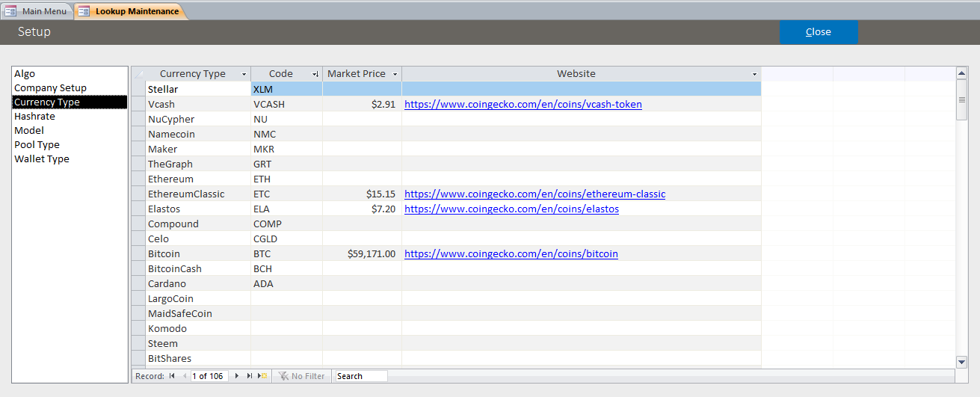Viewport: 980px width, 397px height.
Task: Open Market Price column filter dropdown
Action: pyautogui.click(x=395, y=74)
